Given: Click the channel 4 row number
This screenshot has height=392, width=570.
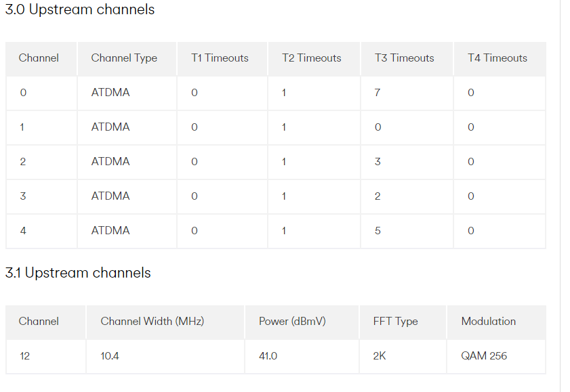Looking at the screenshot, I should pyautogui.click(x=23, y=231).
